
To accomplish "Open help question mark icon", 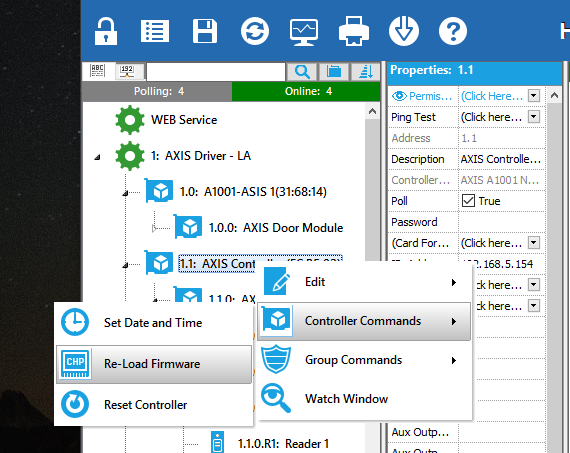I will click(x=453, y=31).
